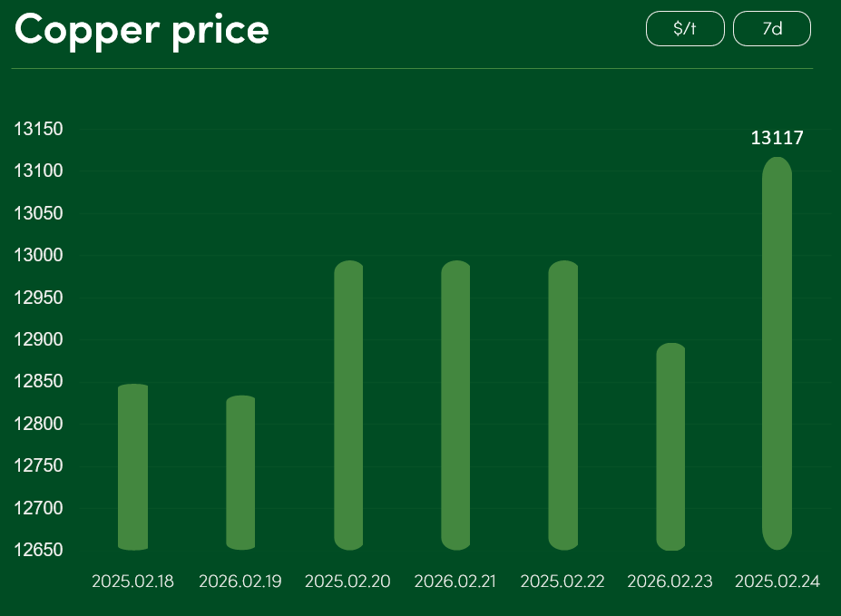Select the tallest bar for 2025.02.24
The height and width of the screenshot is (616, 841).
[x=777, y=354]
